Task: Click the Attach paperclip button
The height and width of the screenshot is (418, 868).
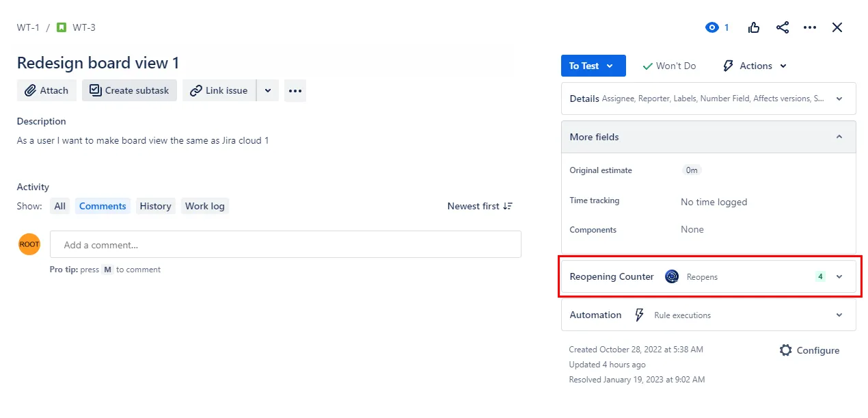Action: (46, 90)
